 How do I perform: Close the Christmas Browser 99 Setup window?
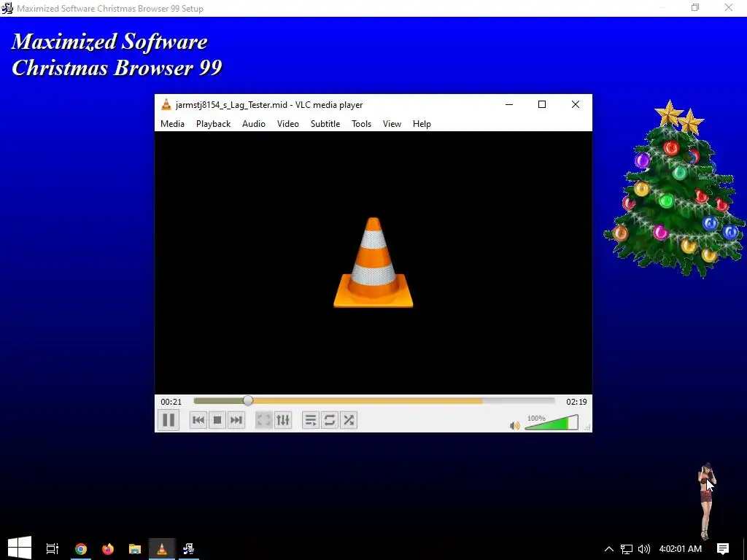coord(729,7)
